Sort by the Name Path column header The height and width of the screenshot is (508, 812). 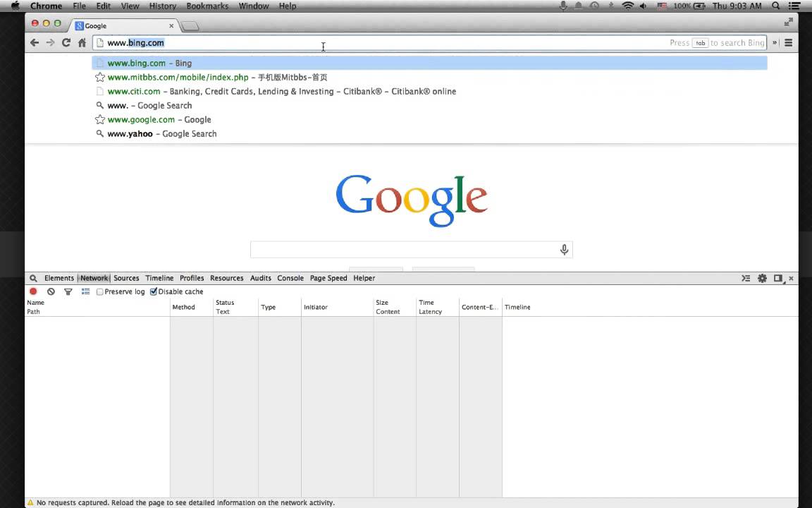coord(97,308)
